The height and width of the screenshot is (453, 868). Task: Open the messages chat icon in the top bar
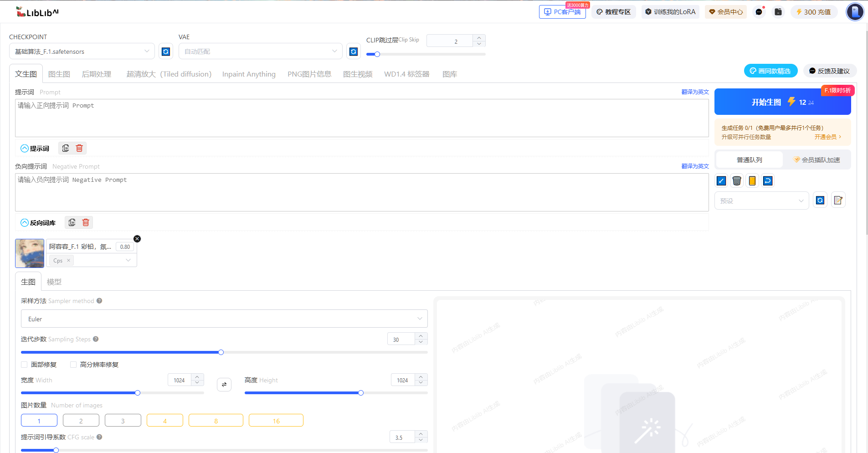(759, 11)
